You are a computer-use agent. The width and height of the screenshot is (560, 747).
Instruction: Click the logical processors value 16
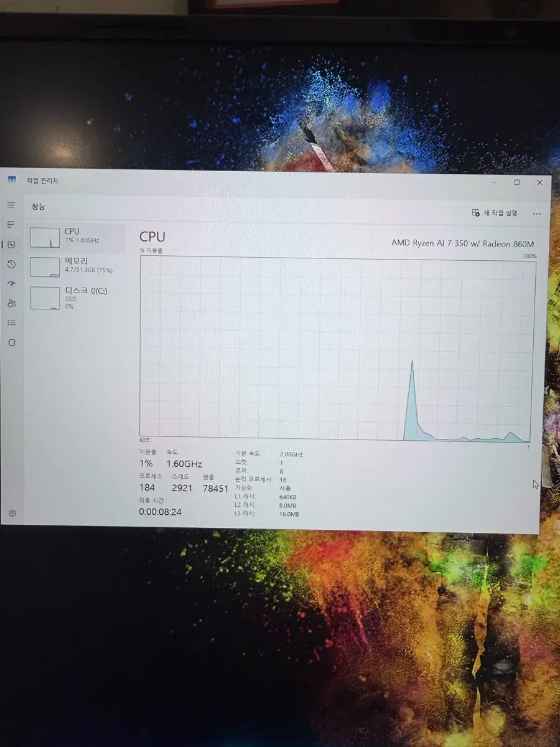click(283, 479)
